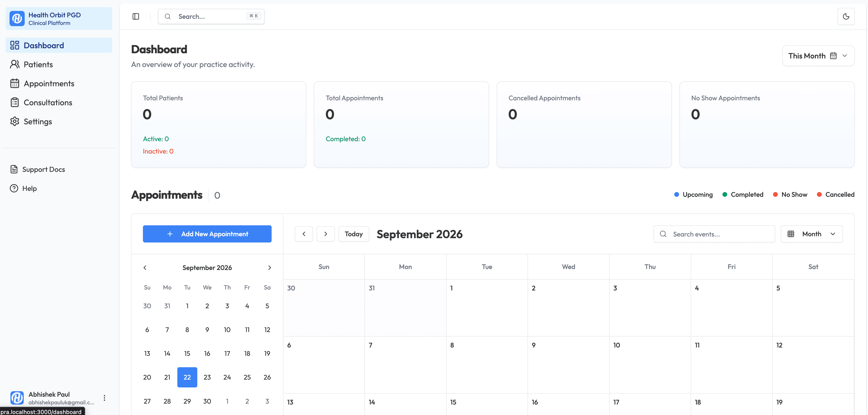Image resolution: width=868 pixels, height=415 pixels.
Task: Focus the top Search field
Action: coord(211,17)
